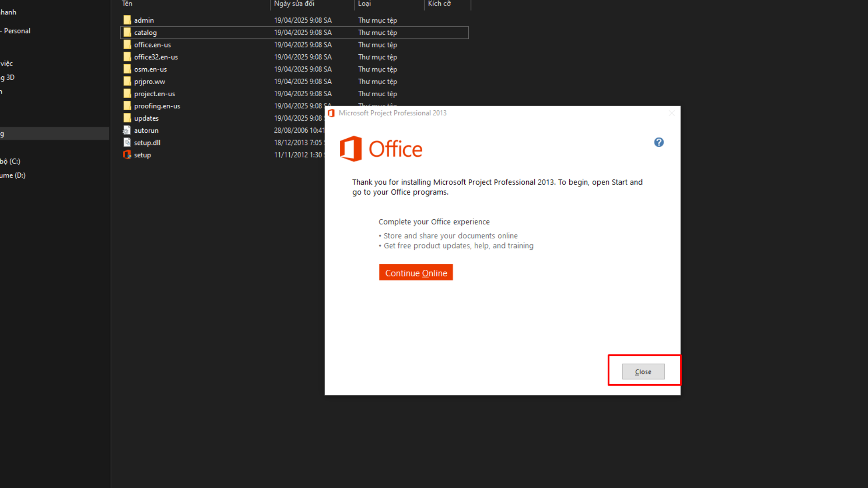Sort by the Ngày sửa đổi column
Viewport: 868px width, 488px height.
point(294,4)
